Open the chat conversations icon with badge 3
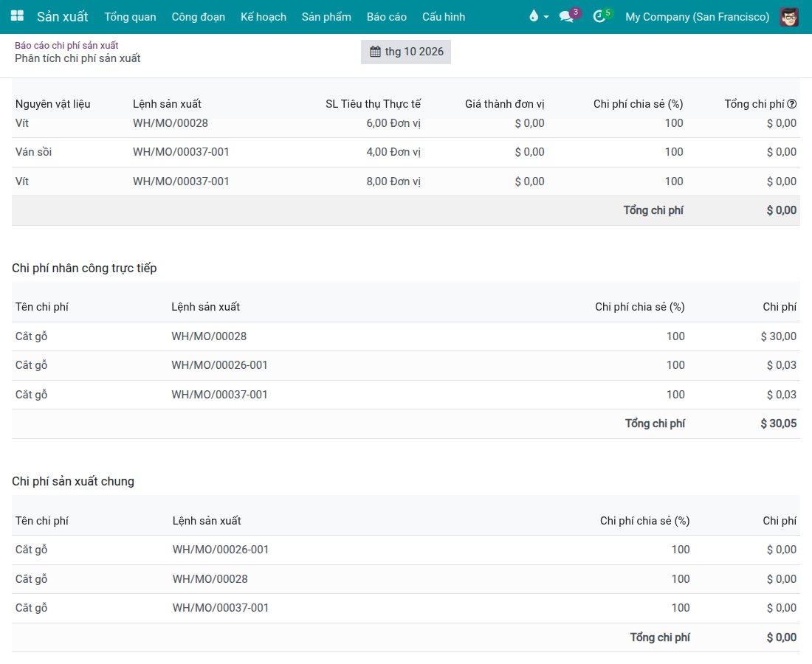The width and height of the screenshot is (812, 664). [566, 16]
